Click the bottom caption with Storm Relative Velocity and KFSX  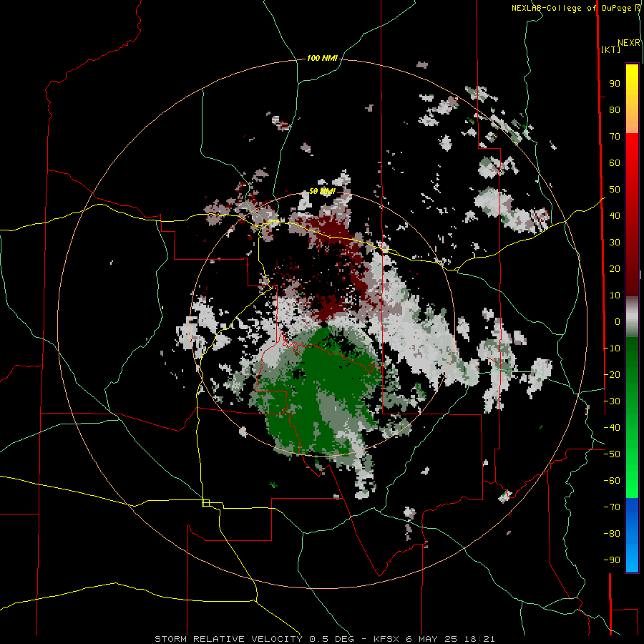point(324,639)
